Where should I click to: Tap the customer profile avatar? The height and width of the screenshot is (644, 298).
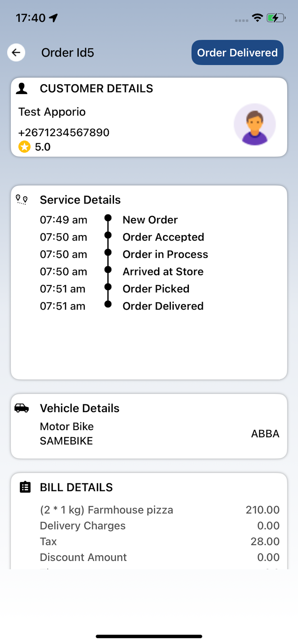coord(255,124)
